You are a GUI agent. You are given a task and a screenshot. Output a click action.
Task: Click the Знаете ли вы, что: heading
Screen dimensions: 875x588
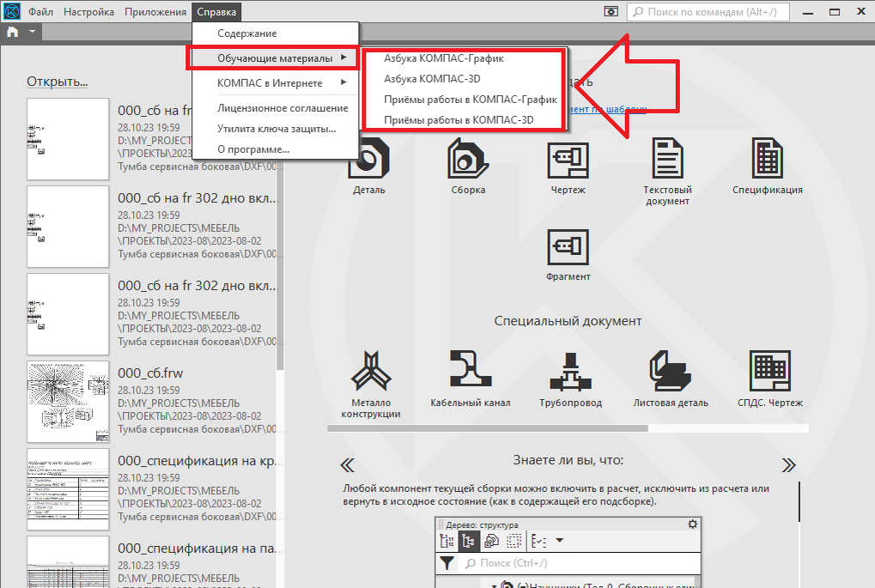coord(568,460)
